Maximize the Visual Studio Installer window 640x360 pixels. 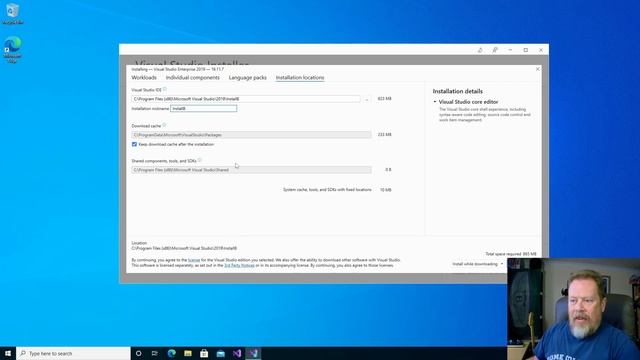pyautogui.click(x=526, y=50)
